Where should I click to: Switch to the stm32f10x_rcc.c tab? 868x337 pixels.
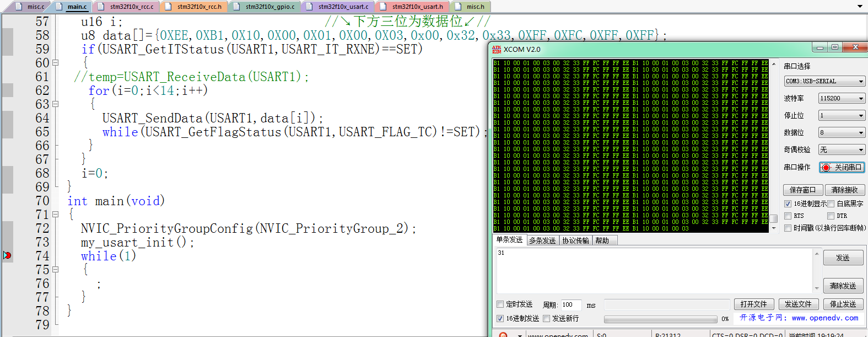[127, 7]
